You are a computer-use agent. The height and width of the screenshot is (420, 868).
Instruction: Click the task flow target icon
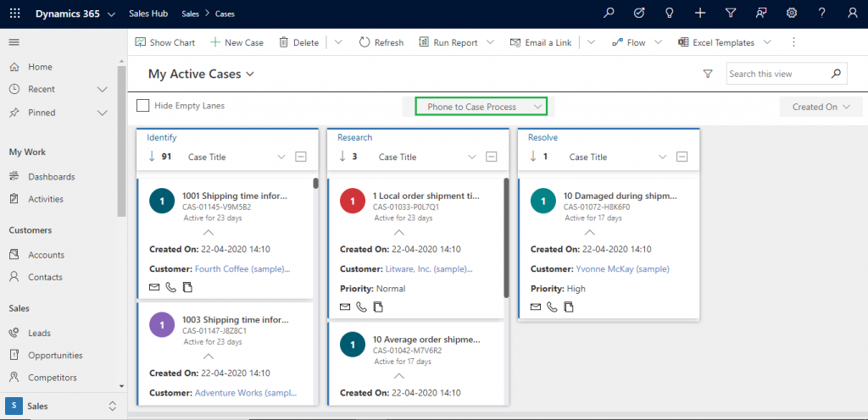pyautogui.click(x=639, y=14)
